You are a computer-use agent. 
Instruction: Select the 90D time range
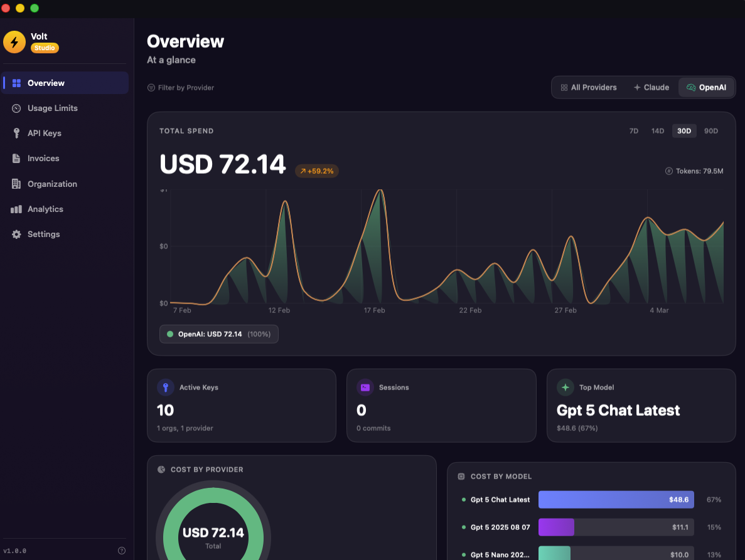(x=710, y=130)
